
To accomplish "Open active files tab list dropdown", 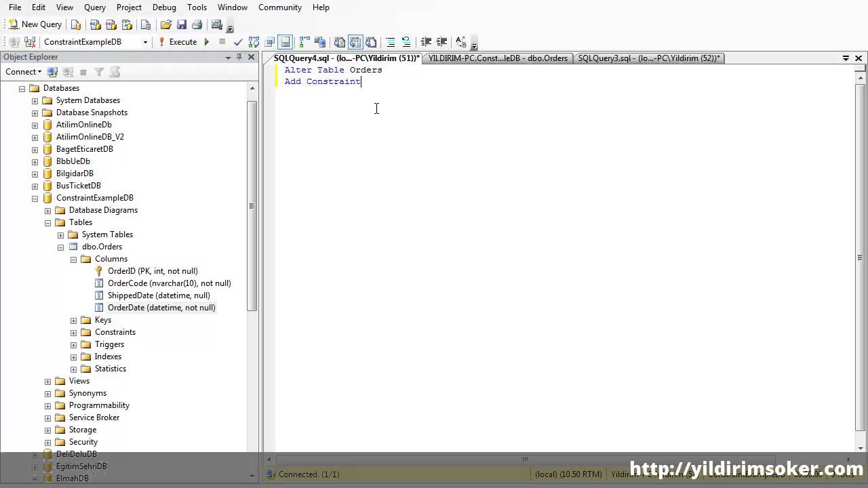I will [x=846, y=58].
